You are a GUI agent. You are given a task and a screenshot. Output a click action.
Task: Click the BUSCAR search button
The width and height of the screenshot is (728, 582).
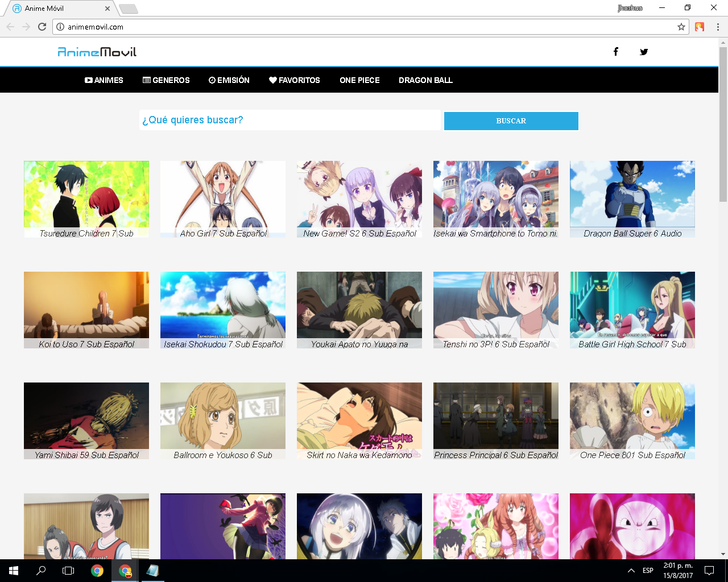(511, 121)
